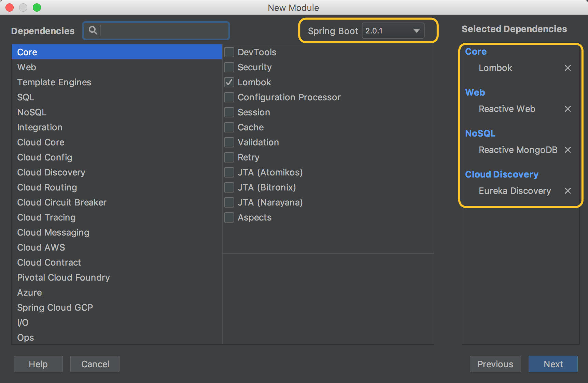Image resolution: width=588 pixels, height=383 pixels.
Task: Open the Ops category
Action: (x=117, y=337)
